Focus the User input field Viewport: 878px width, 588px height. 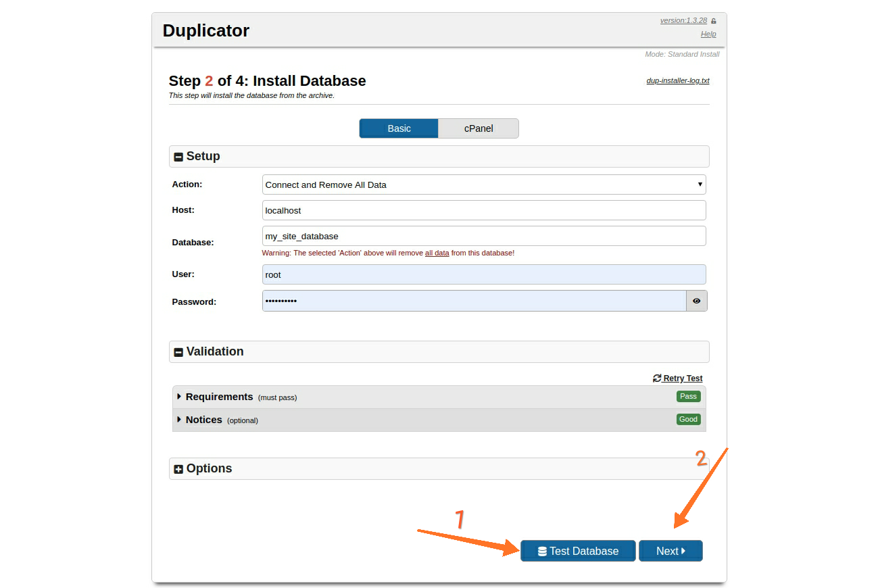click(x=484, y=274)
